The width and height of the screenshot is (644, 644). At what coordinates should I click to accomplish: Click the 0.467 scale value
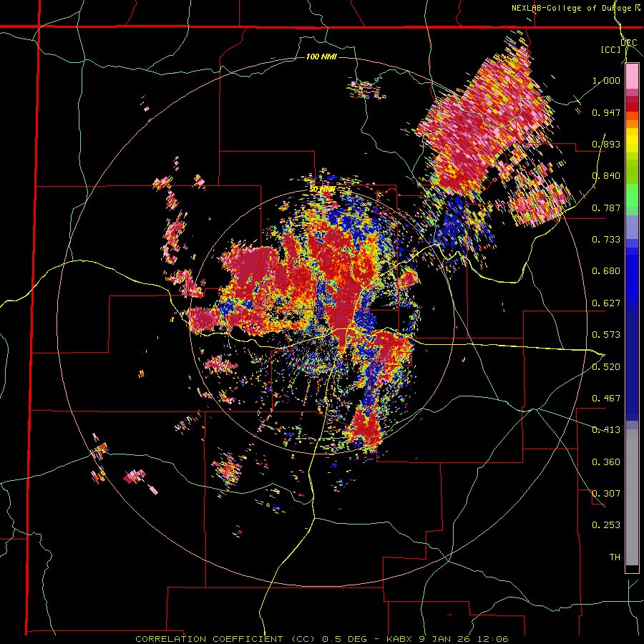click(606, 399)
